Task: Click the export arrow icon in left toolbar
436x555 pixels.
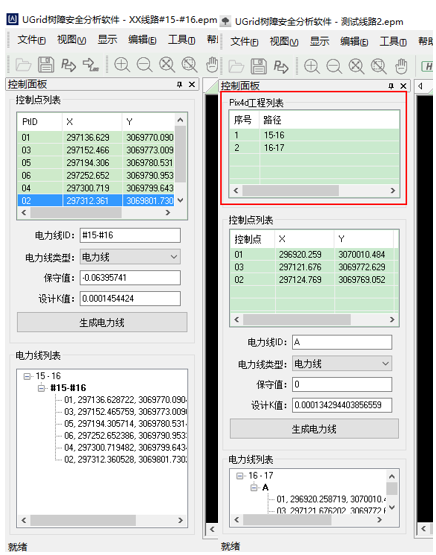Action: [91, 65]
